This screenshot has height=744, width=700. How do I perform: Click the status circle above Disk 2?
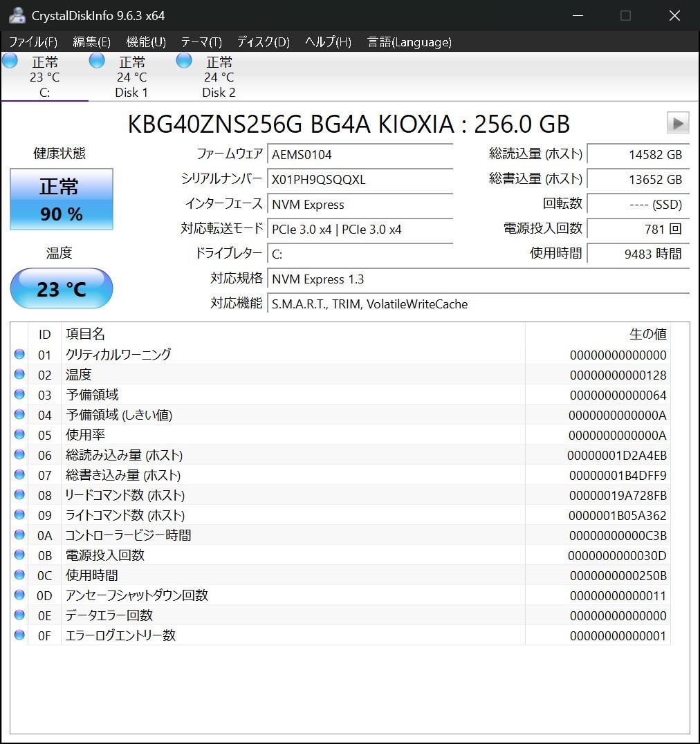(184, 60)
